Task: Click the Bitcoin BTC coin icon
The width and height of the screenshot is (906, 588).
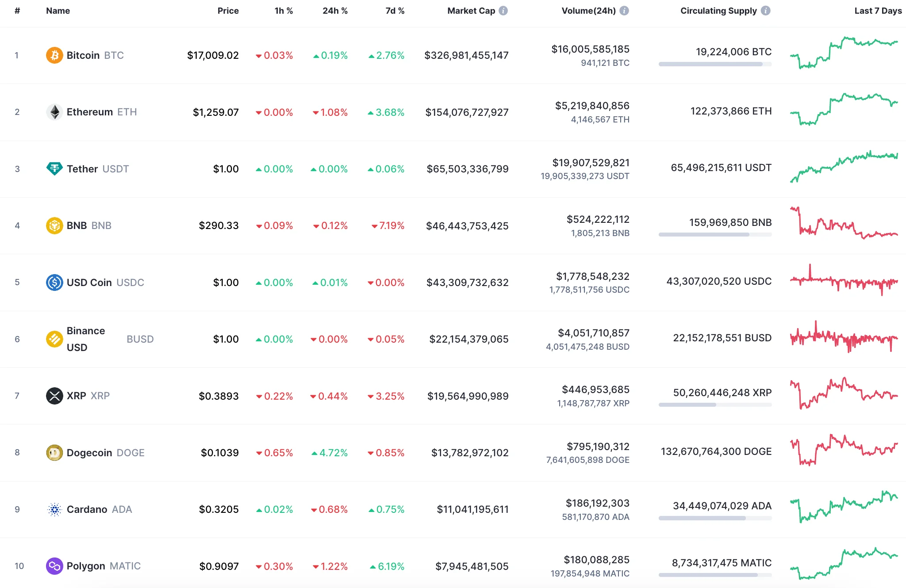Action: coord(54,55)
